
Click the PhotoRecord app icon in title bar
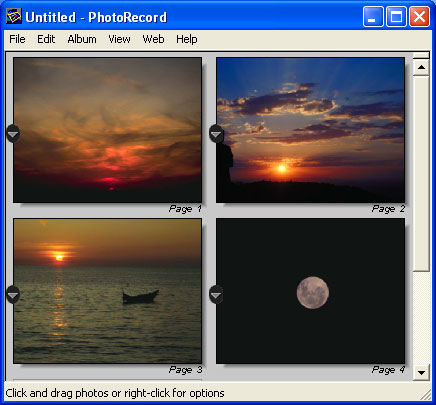14,16
